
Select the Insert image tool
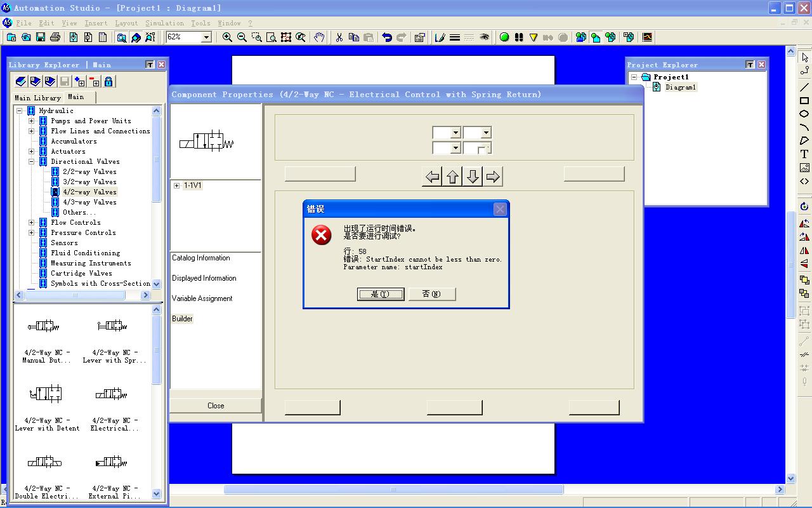tap(804, 168)
